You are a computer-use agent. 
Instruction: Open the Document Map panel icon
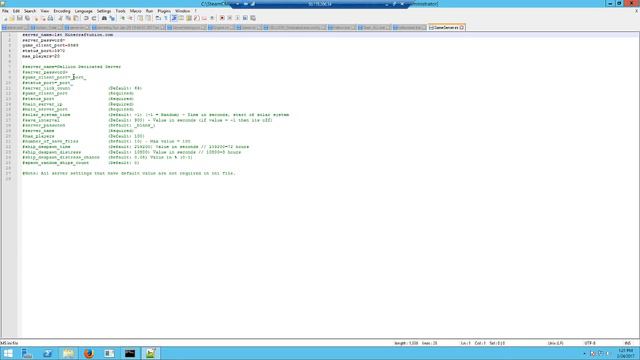pos(189,18)
